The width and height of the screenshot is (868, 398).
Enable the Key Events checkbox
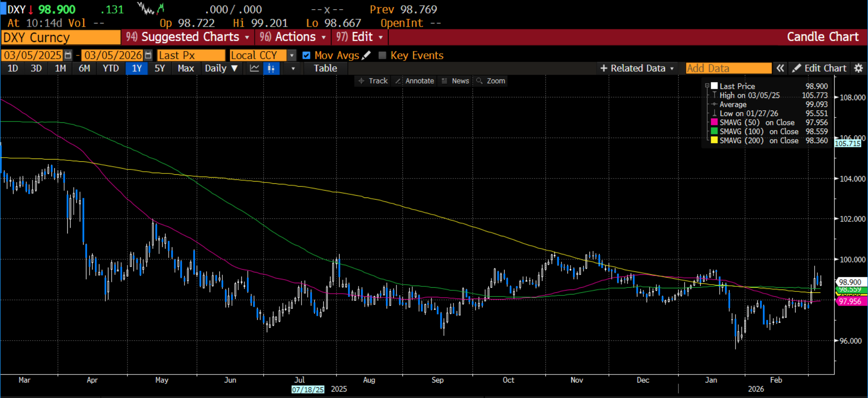click(382, 55)
